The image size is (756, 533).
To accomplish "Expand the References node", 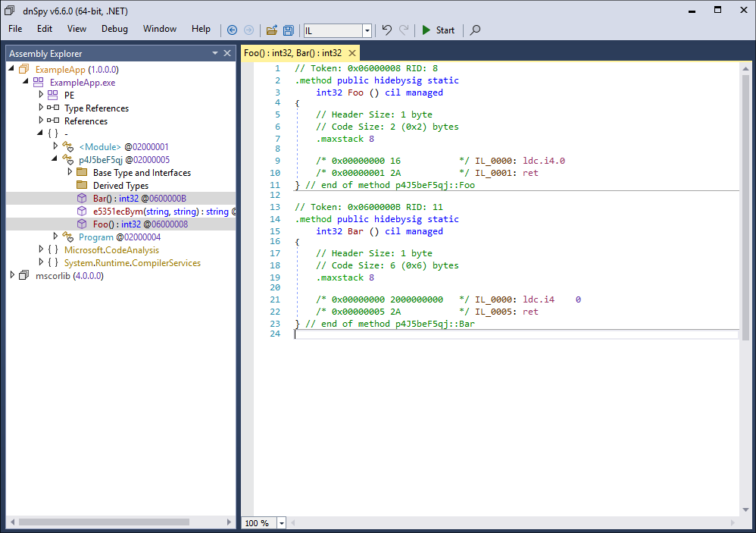I will (41, 120).
